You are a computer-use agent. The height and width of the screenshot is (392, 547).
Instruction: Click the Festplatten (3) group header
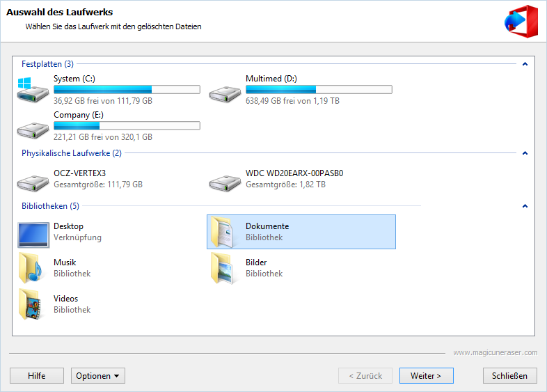coord(47,64)
